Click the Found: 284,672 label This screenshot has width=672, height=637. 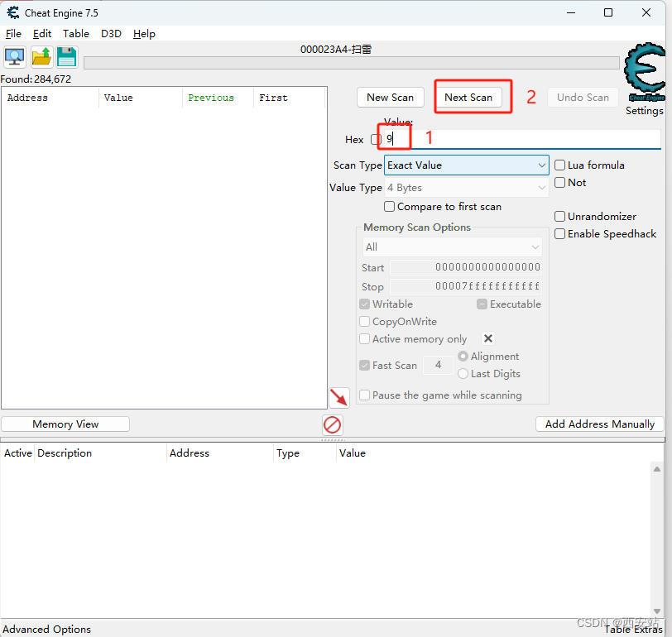(x=36, y=79)
